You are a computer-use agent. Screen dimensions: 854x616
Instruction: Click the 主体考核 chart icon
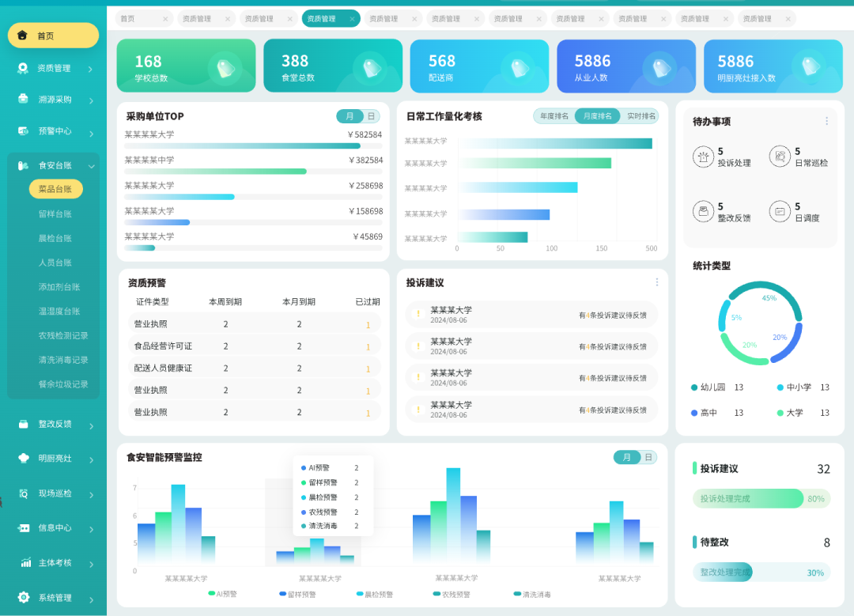25,563
